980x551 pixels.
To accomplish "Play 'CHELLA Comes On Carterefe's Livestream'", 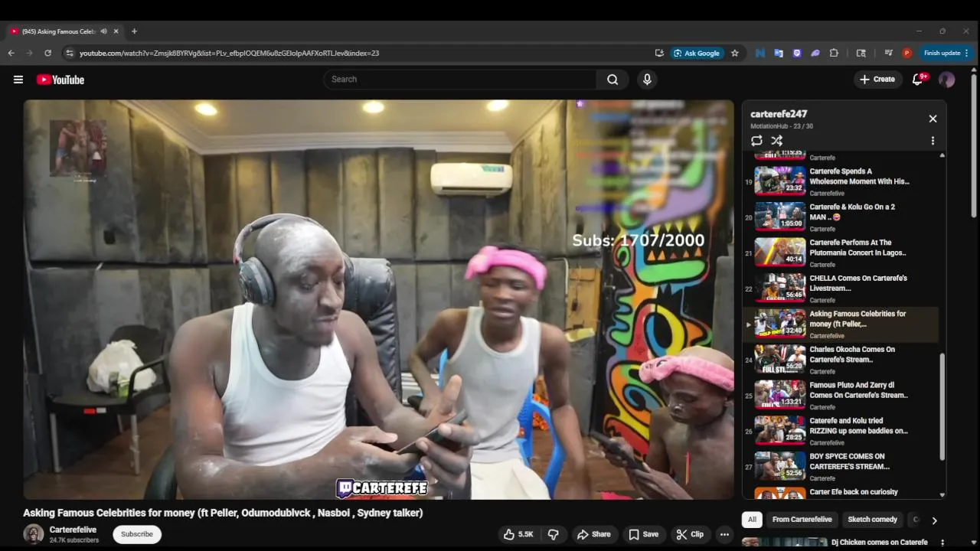I will click(841, 289).
